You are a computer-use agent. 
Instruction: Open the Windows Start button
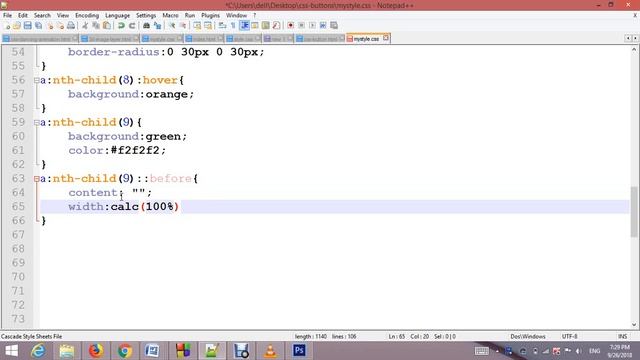(11, 351)
